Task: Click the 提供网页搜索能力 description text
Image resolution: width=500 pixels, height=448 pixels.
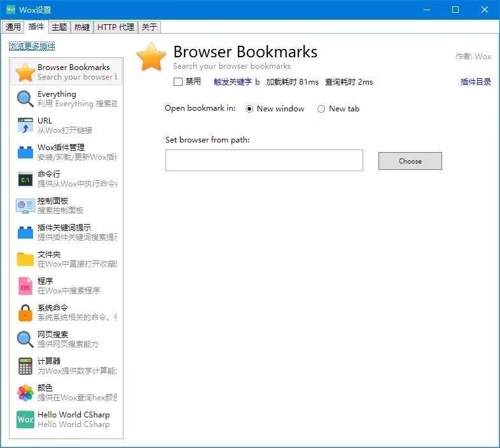Action: click(68, 344)
